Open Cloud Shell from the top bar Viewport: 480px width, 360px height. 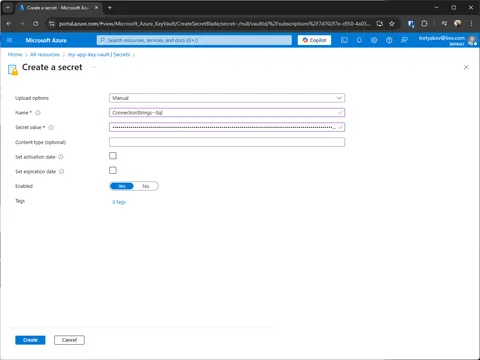point(344,40)
